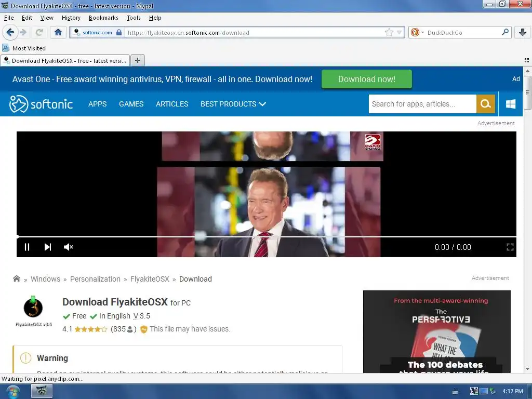Open the APPS navigation link
Screen dimensions: 532x399
click(97, 104)
